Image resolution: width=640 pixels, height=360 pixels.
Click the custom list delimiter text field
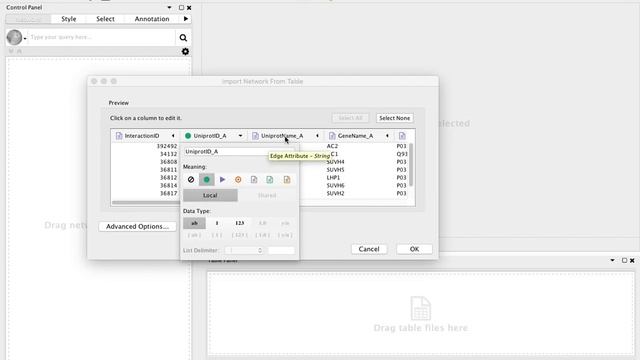(281, 250)
